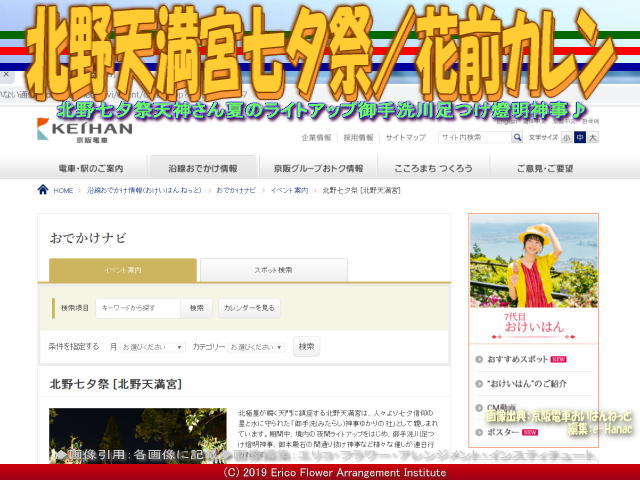Viewport: 640px width, 480px height.
Task: Open 沿線おでかけ情報 menu
Action: point(203,168)
